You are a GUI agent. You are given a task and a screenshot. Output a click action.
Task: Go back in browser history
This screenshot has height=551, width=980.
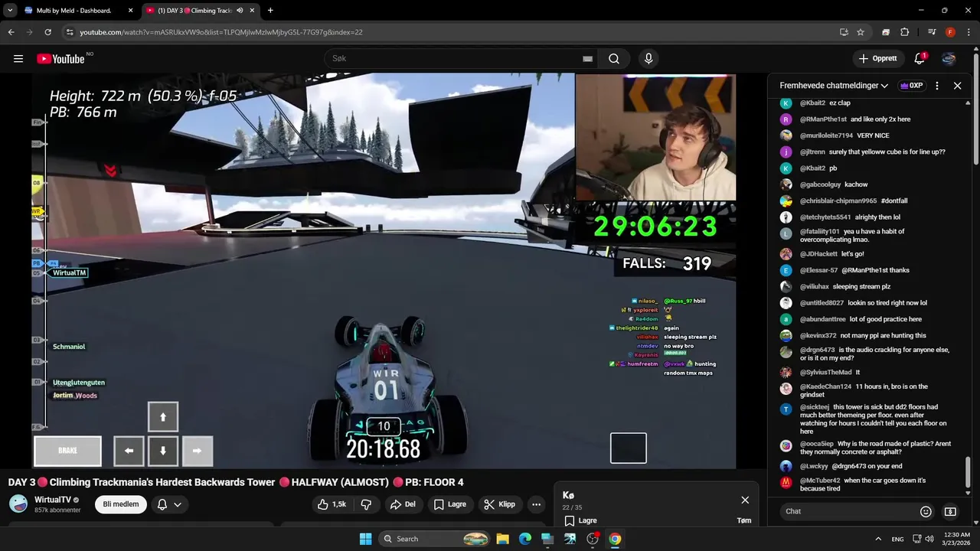pyautogui.click(x=11, y=32)
